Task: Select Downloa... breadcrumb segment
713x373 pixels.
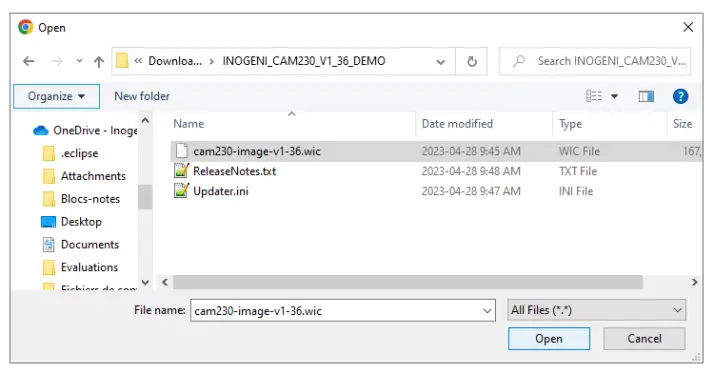Action: [175, 61]
